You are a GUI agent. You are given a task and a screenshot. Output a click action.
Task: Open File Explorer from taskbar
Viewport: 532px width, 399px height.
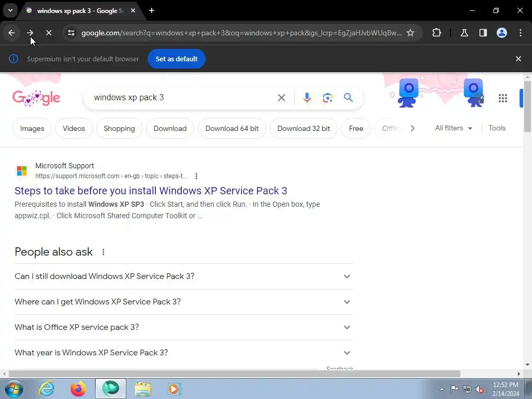click(x=143, y=389)
